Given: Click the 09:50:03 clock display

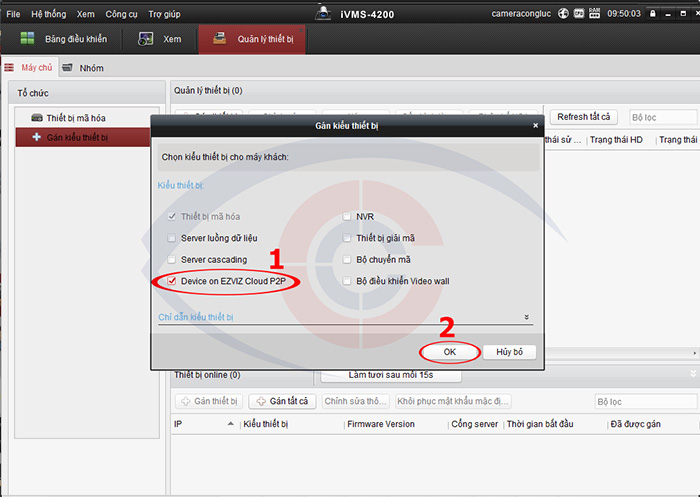Looking at the screenshot, I should [x=624, y=14].
